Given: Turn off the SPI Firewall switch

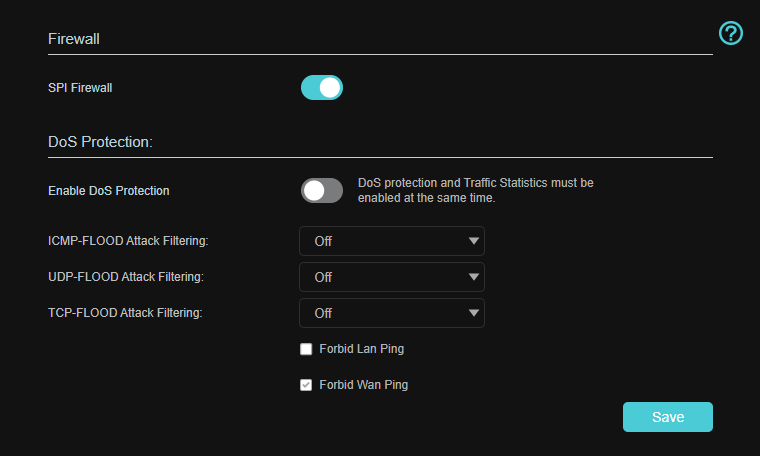Looking at the screenshot, I should click(322, 88).
